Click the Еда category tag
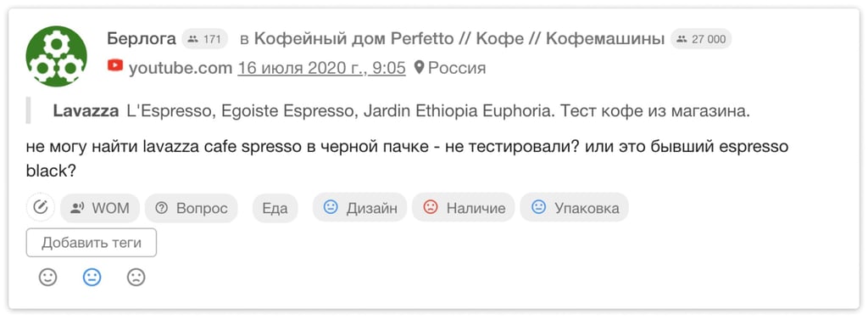Screen dimensions: 868x320 click(x=275, y=208)
